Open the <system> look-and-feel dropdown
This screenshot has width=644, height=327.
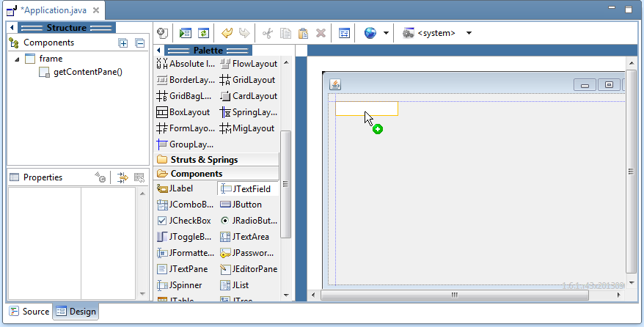point(469,33)
